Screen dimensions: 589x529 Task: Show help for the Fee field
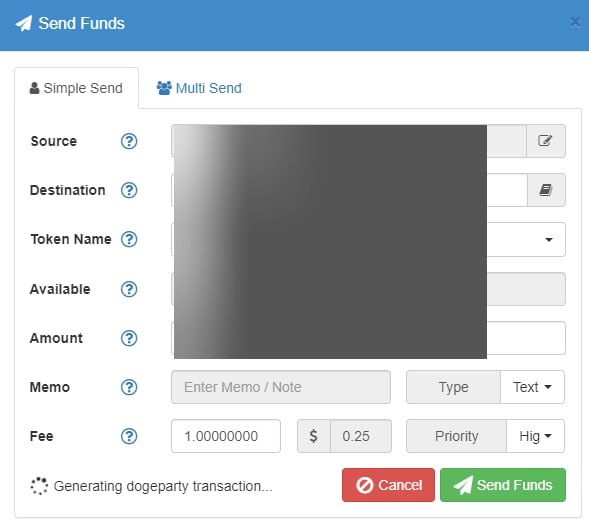129,436
